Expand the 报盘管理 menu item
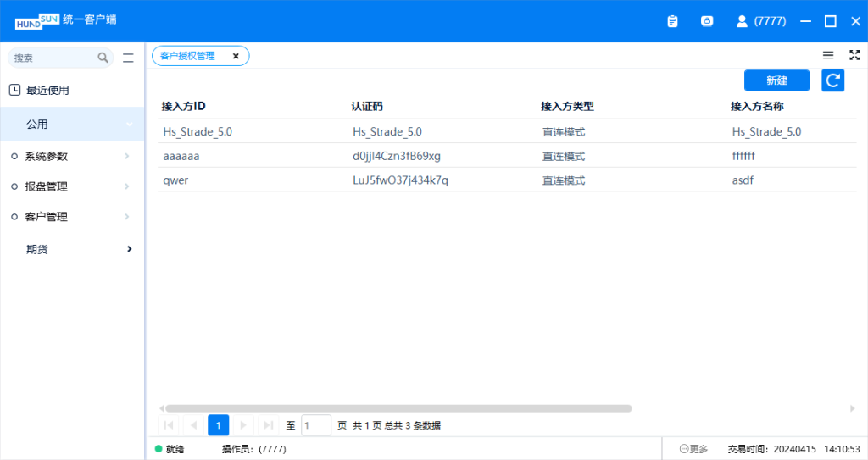The image size is (868, 460). click(72, 186)
